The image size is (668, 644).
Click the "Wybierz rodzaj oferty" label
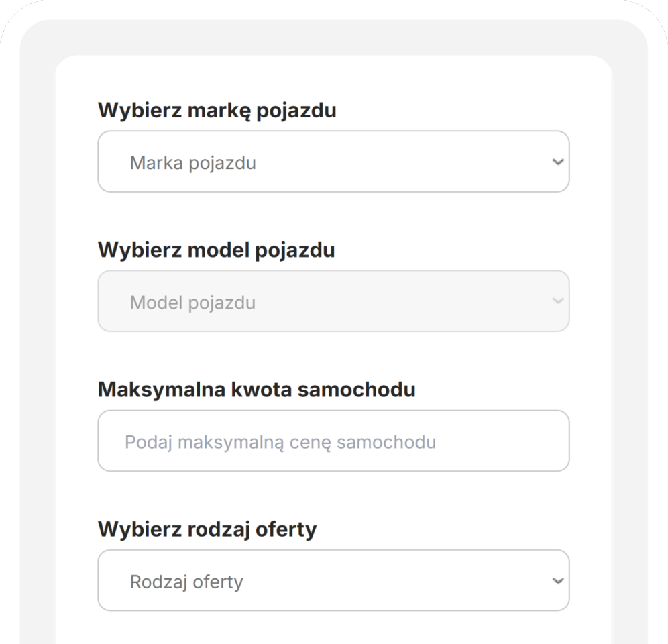(207, 529)
